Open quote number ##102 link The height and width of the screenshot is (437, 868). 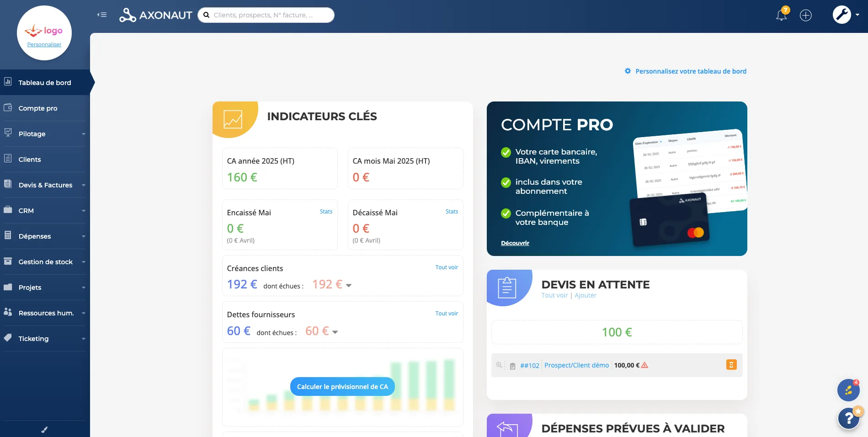click(x=530, y=366)
